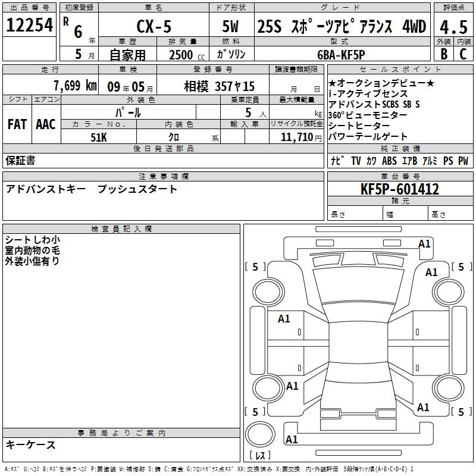Click equipment item エアB
This screenshot has height=476, width=476.
pos(409,161)
